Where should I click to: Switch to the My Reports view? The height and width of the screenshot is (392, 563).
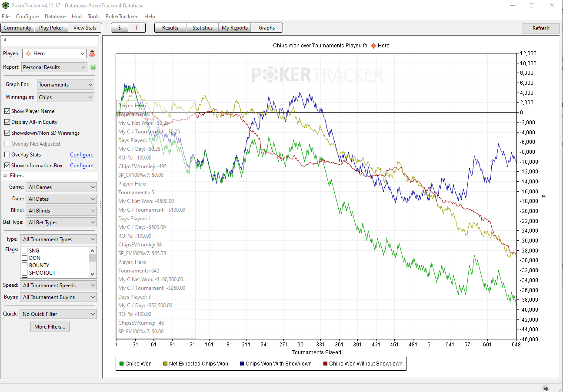(x=235, y=28)
